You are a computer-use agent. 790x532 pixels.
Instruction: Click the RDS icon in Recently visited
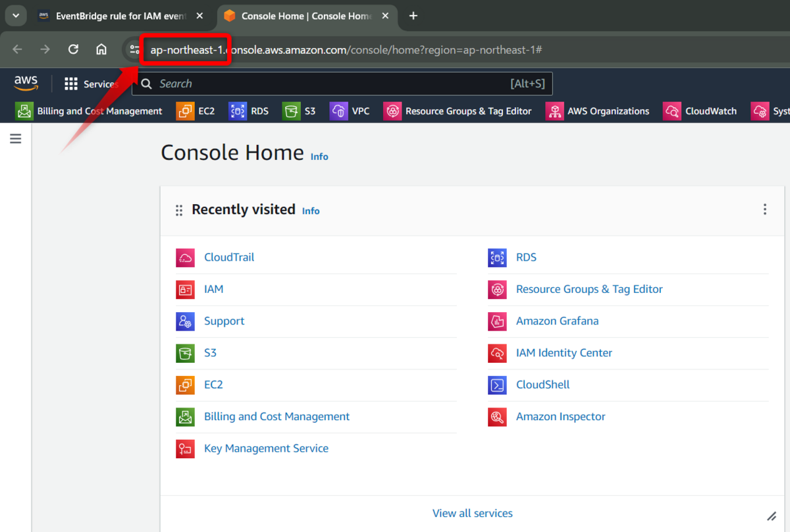[497, 257]
